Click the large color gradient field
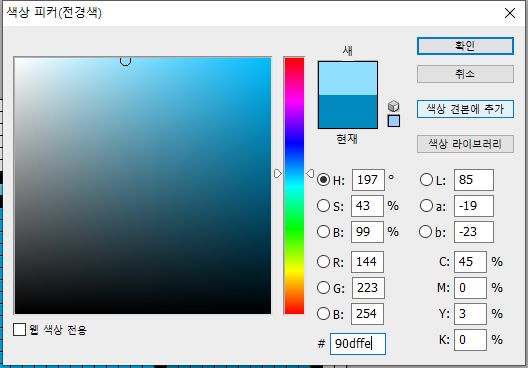528x368 pixels. (x=142, y=186)
